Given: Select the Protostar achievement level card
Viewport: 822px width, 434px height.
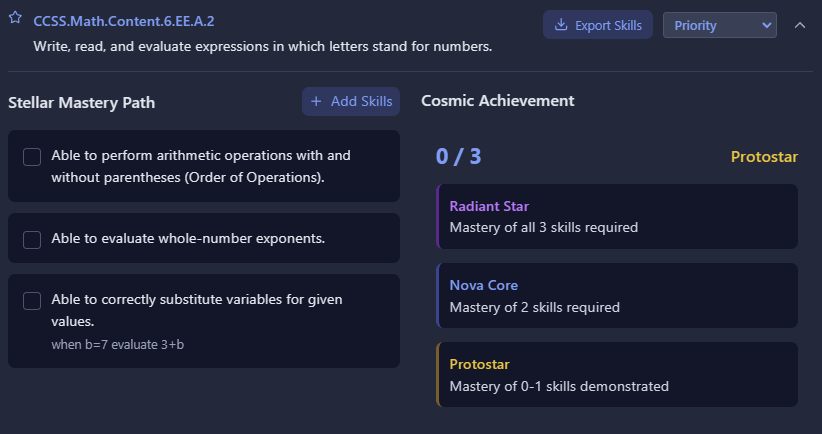Looking at the screenshot, I should (x=617, y=374).
